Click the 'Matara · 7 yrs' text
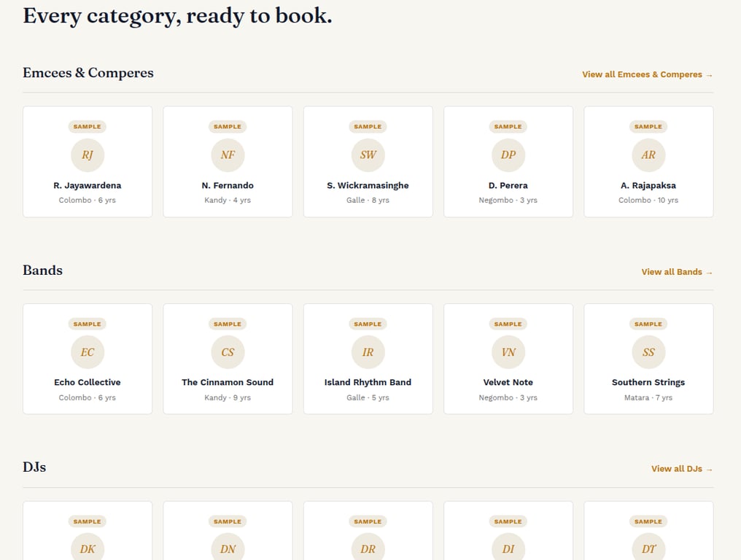This screenshot has height=560, width=741. click(648, 398)
